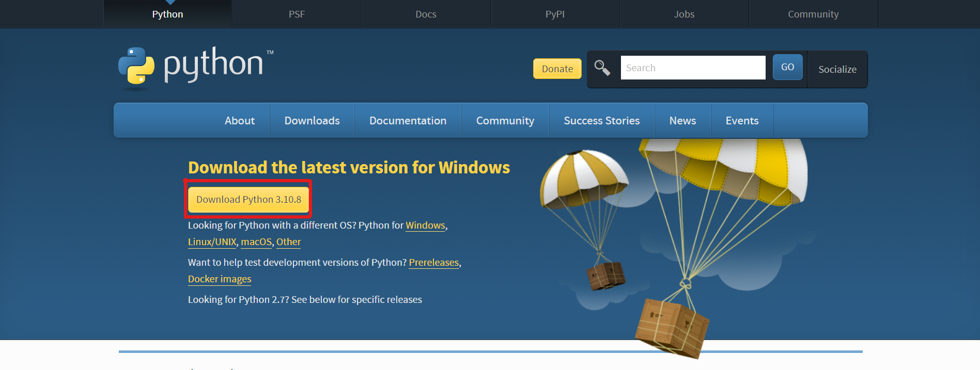This screenshot has height=370, width=980.
Task: Follow the Windows download link
Action: [x=425, y=226]
